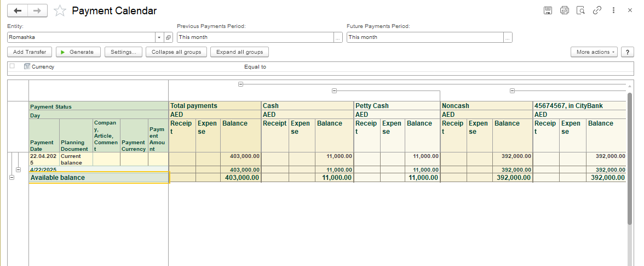Click the Future Payments Period field
The height and width of the screenshot is (266, 644).
click(x=424, y=37)
